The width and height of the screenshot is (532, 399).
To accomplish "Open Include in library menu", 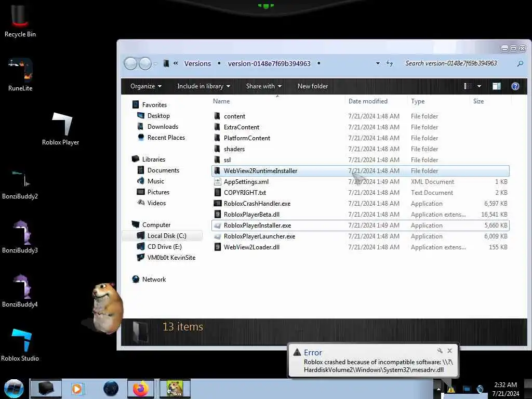I will click(x=204, y=86).
